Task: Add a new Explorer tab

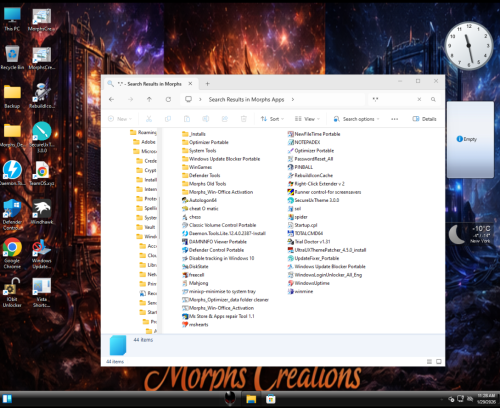Action: click(207, 84)
